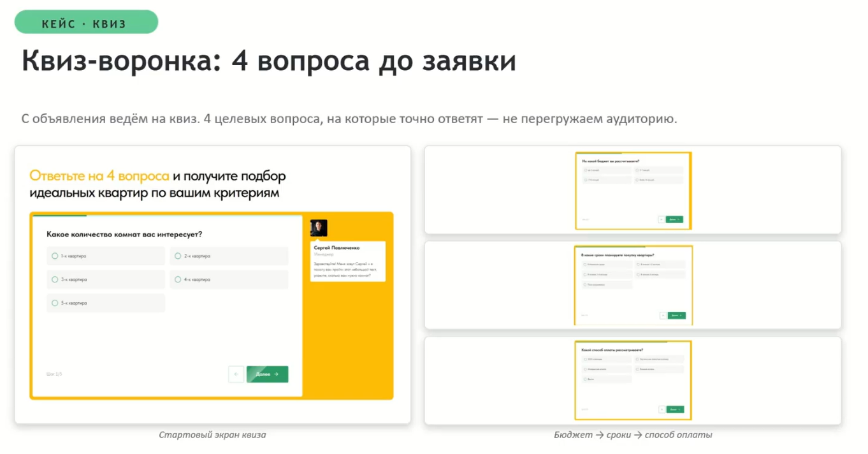Click the subtitle sentence starting С объявления ведём
Viewport: 868px width, 454px height.
coord(349,119)
